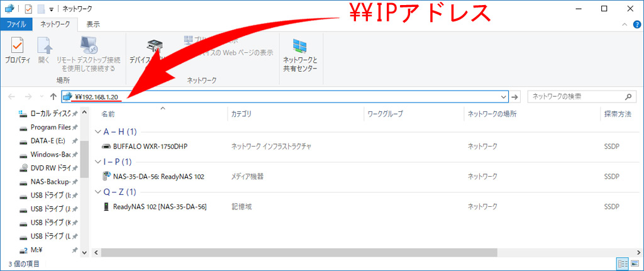Viewport: 644px width, 271px height.
Task: Sort by 名前 column header
Action: click(108, 114)
